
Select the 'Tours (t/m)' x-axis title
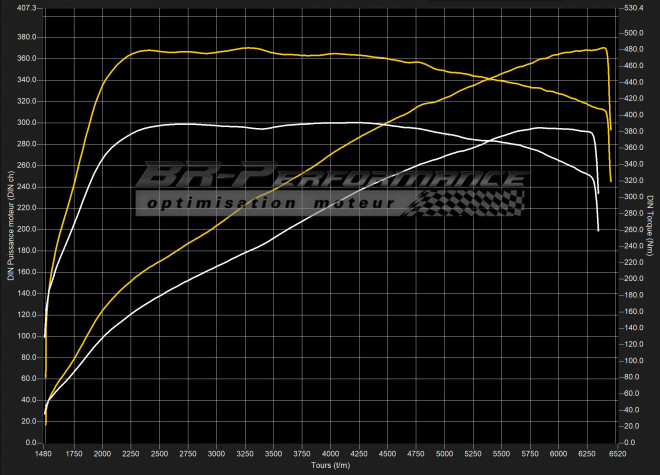click(330, 465)
